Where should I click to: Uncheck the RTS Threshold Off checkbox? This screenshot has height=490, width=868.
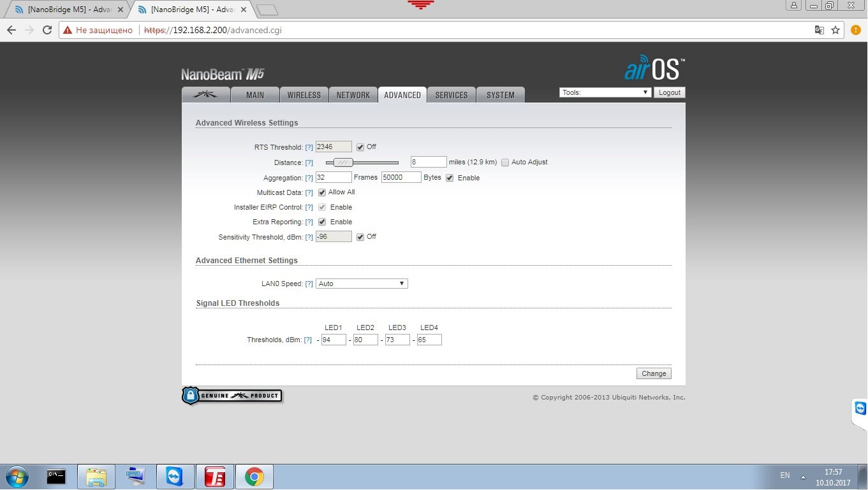tap(360, 147)
